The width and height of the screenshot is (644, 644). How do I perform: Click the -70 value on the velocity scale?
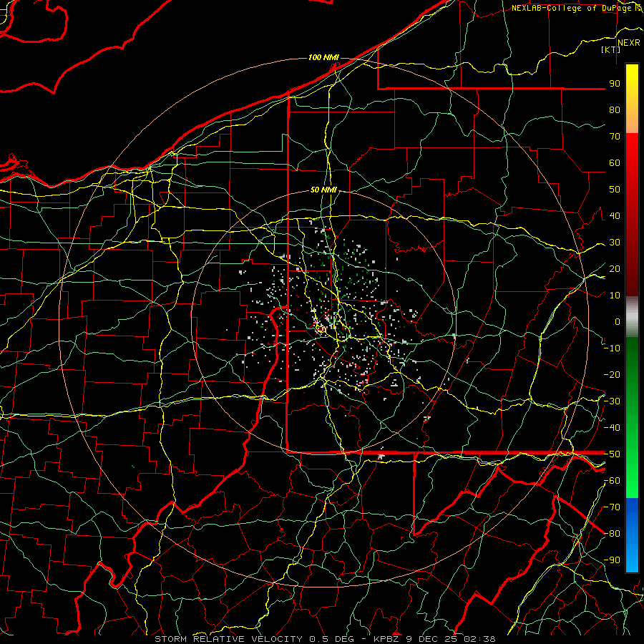[612, 507]
